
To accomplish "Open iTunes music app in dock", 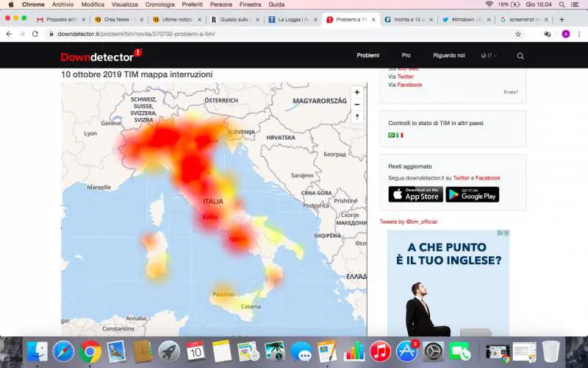I will (380, 352).
